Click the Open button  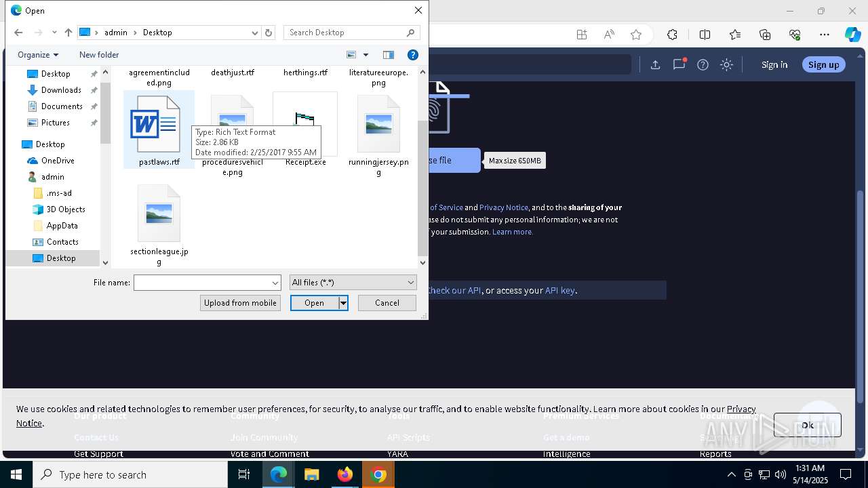(x=315, y=303)
